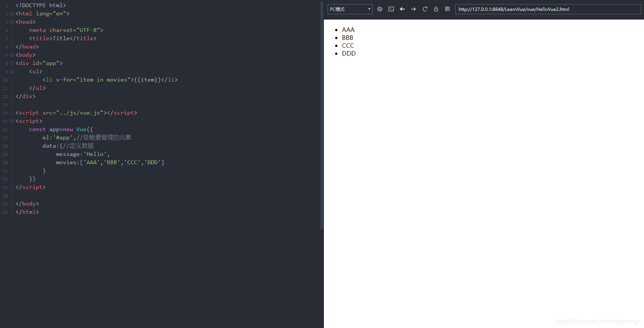
Task: Click the closing </html> tag line
Action: pos(27,212)
